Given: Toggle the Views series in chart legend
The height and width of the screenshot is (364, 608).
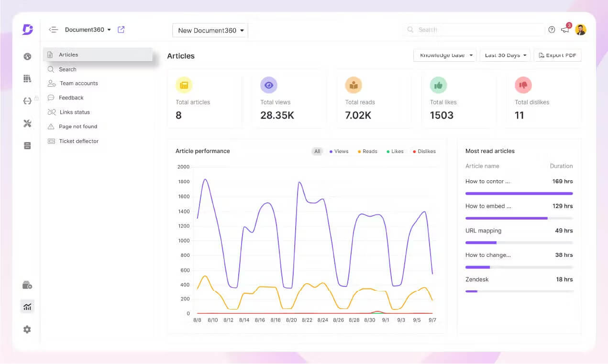Looking at the screenshot, I should coord(339,151).
